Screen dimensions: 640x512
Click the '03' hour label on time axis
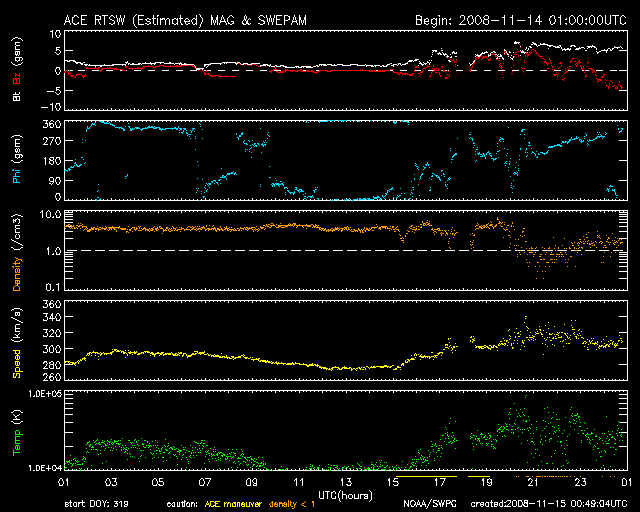point(111,483)
